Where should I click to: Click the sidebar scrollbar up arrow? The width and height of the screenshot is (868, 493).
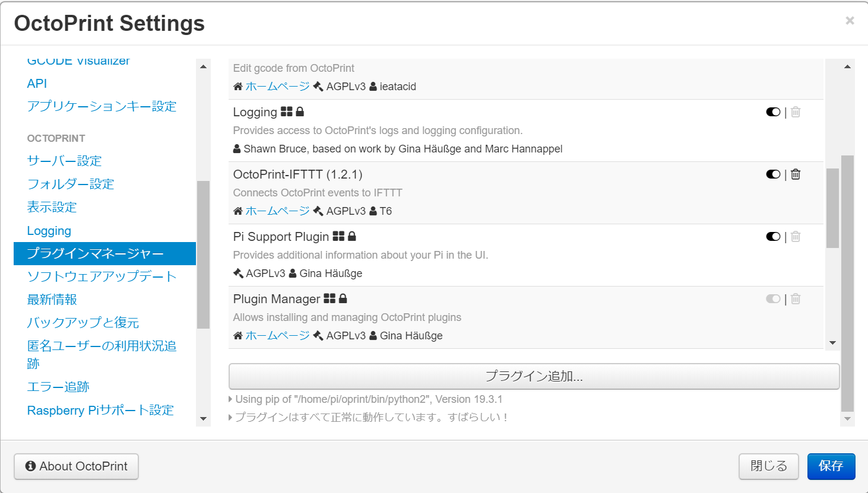(204, 66)
